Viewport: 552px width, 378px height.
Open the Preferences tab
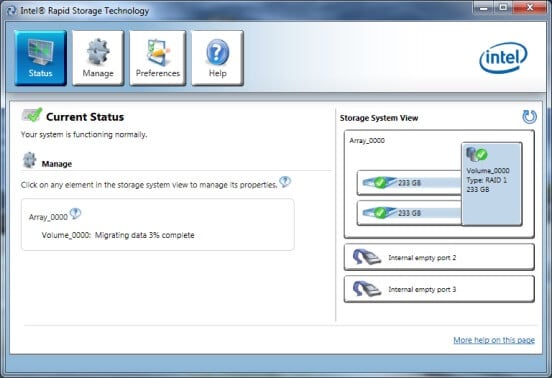(157, 58)
